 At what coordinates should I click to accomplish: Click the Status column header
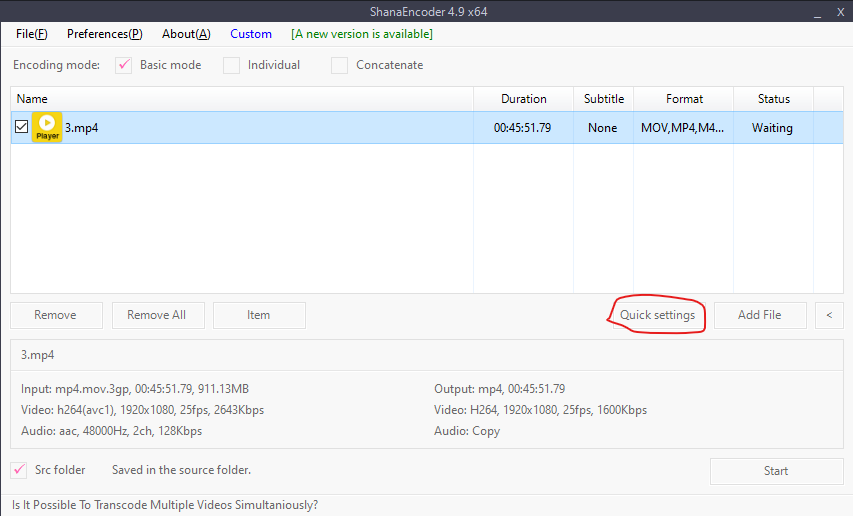774,99
